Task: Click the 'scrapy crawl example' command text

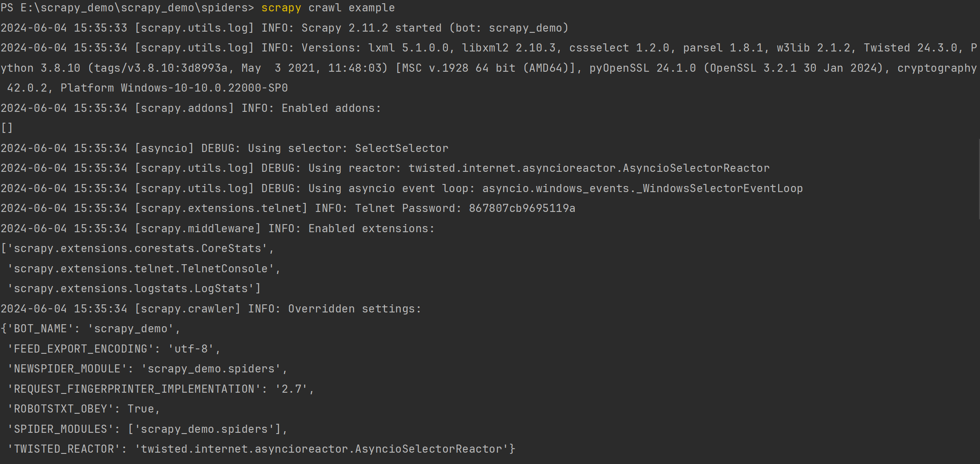Action: [x=328, y=8]
